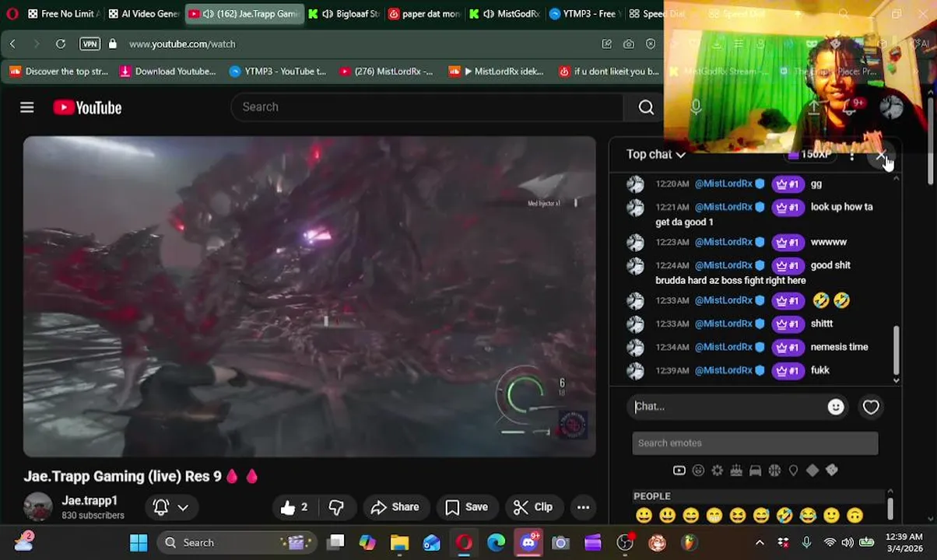937x560 pixels.
Task: Open the emoji picker smiley in chat box
Action: [836, 407]
